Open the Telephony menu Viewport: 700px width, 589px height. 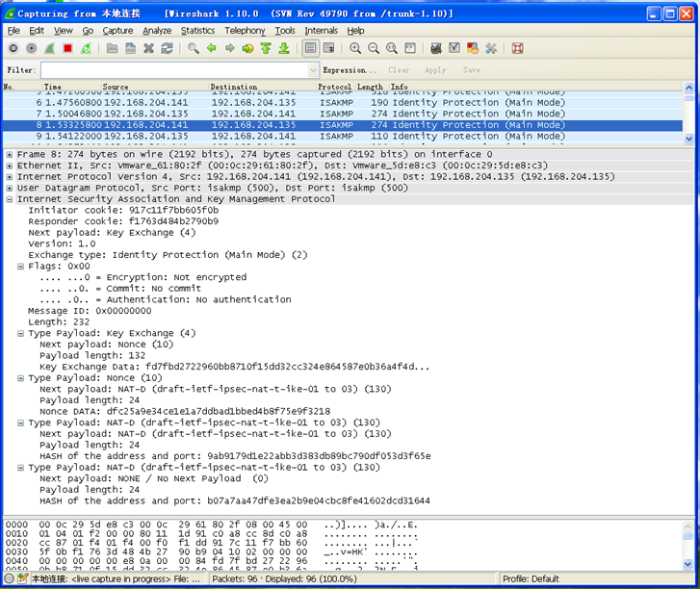tap(245, 31)
